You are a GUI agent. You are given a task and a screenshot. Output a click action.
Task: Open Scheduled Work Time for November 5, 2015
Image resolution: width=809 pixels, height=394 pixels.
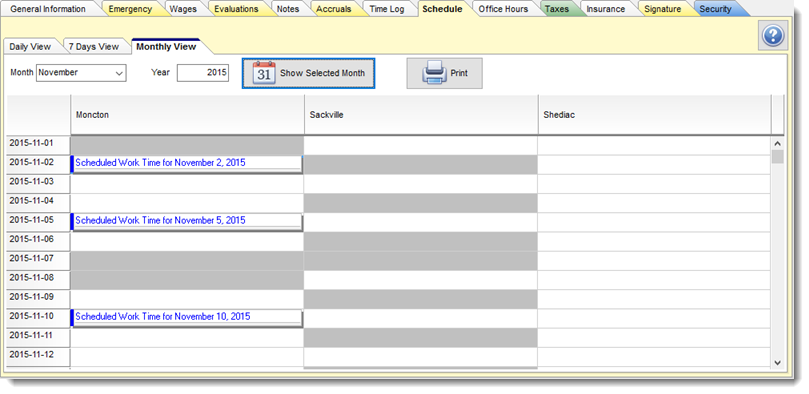click(x=186, y=221)
